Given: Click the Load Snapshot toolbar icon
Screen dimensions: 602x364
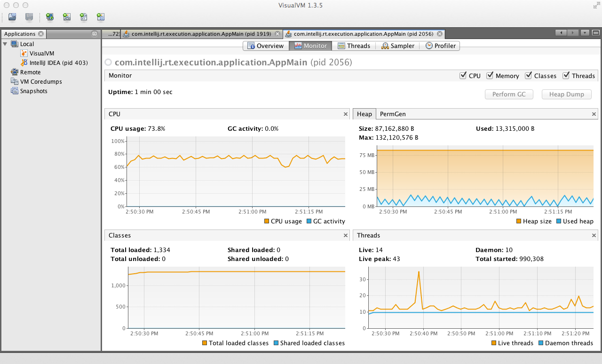Looking at the screenshot, I should (12, 17).
